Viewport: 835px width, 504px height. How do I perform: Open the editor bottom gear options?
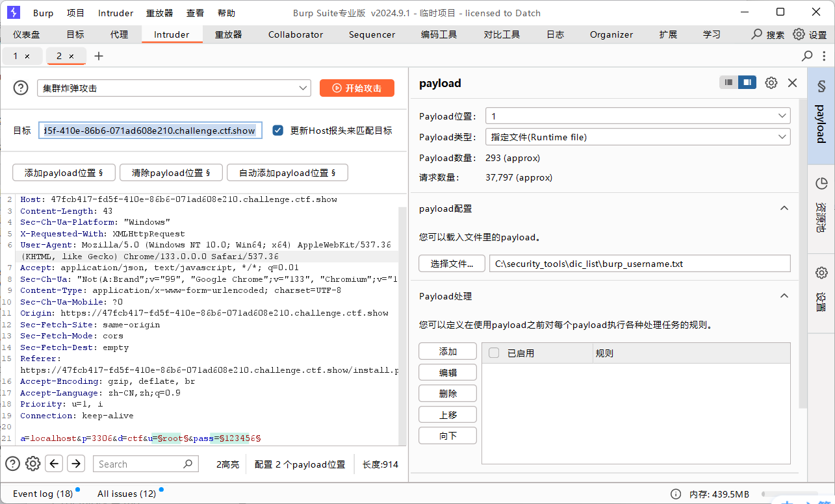pos(32,464)
